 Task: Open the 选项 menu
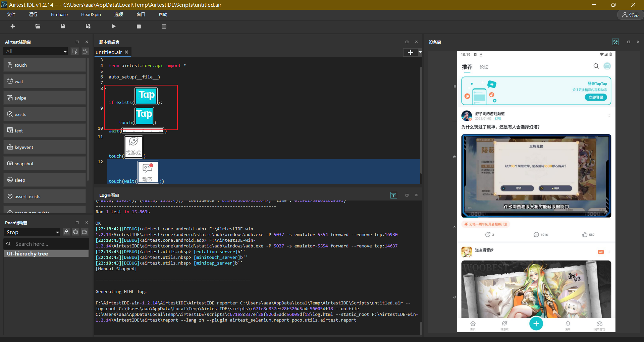point(119,14)
